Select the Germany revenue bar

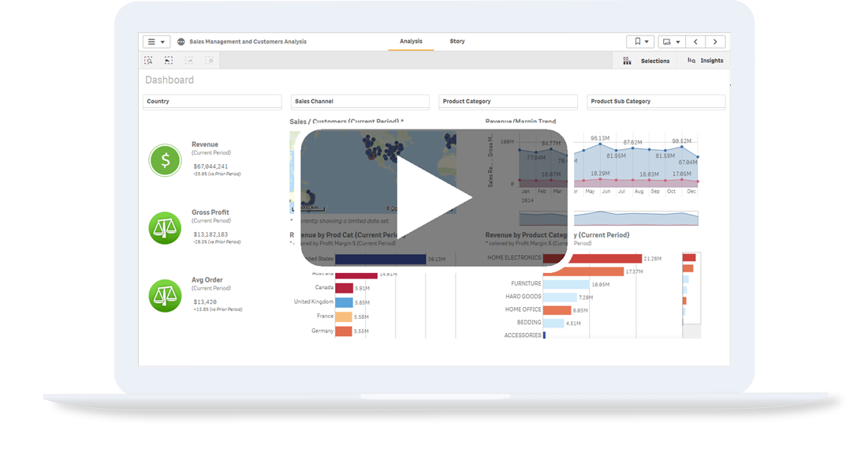[343, 331]
